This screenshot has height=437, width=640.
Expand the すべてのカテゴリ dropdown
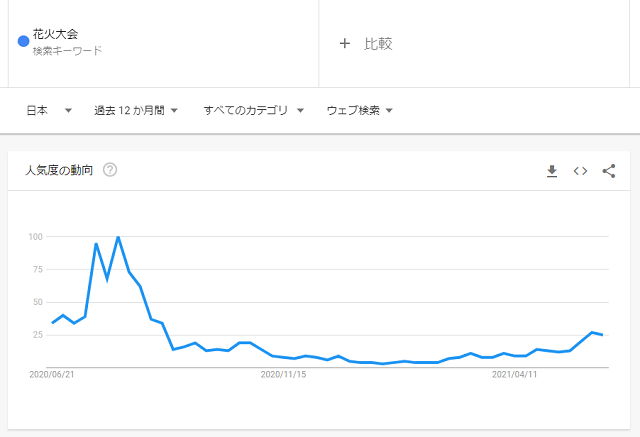pyautogui.click(x=253, y=110)
